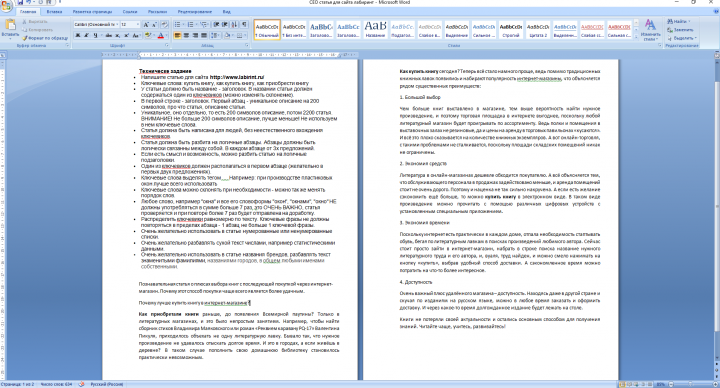Save document with Quick Access floppy icon

[x=20, y=2]
